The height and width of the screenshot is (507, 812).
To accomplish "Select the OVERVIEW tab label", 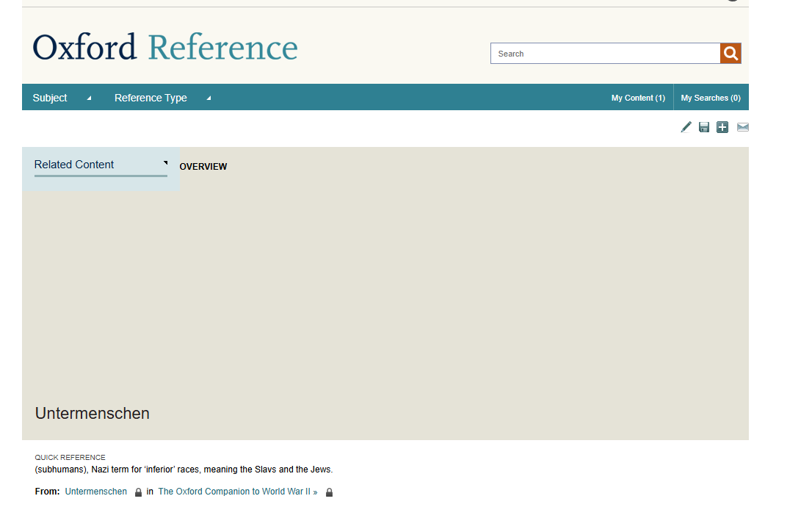I will pos(203,166).
